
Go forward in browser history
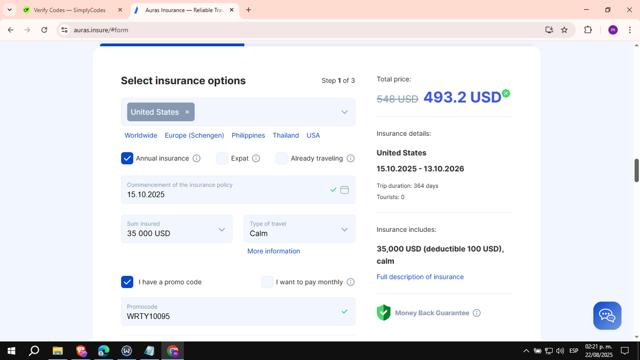tap(27, 30)
